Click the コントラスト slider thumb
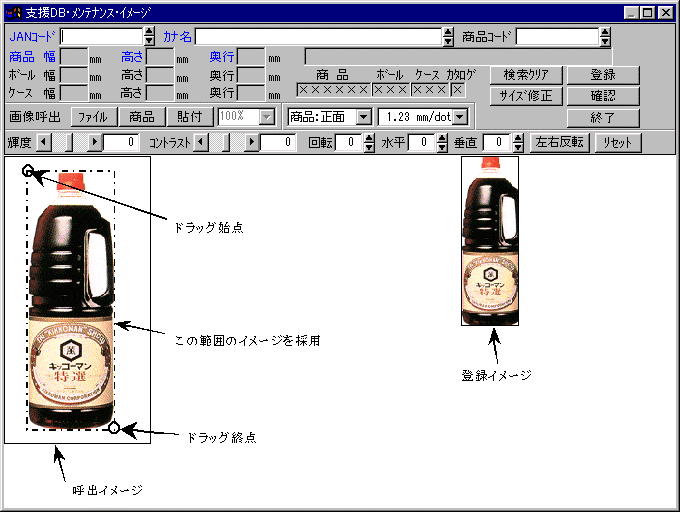The width and height of the screenshot is (680, 512). click(226, 142)
